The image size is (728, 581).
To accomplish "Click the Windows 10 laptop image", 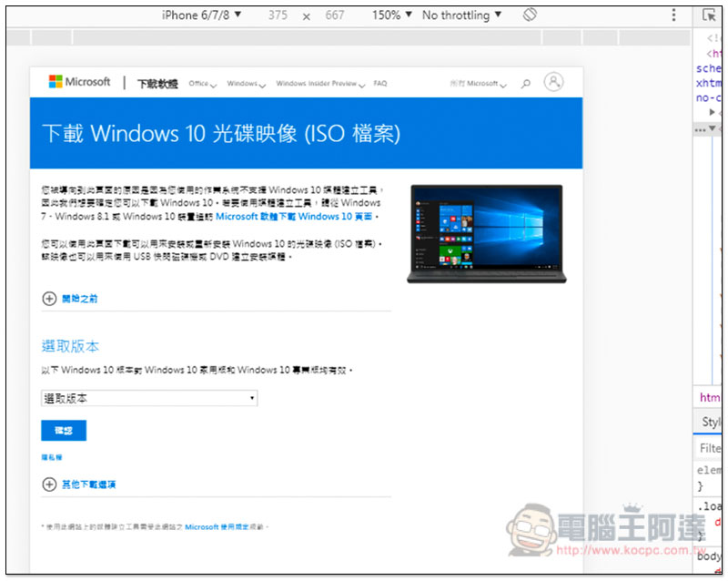I will (x=487, y=234).
